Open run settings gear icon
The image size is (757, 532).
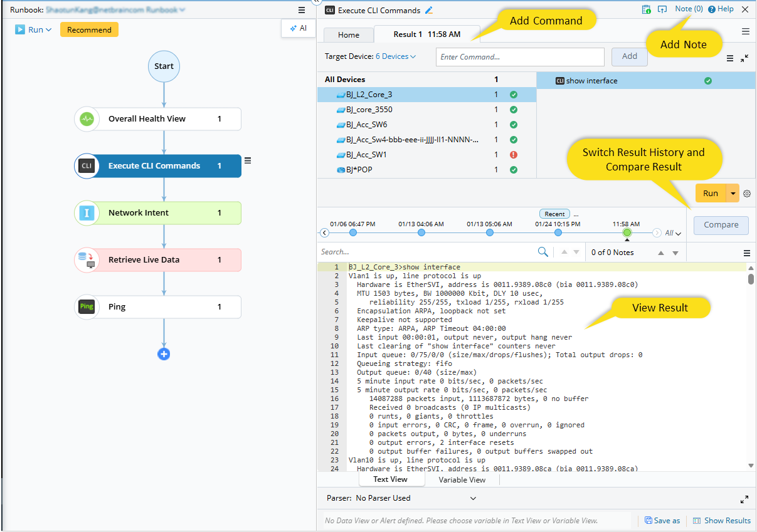point(747,194)
